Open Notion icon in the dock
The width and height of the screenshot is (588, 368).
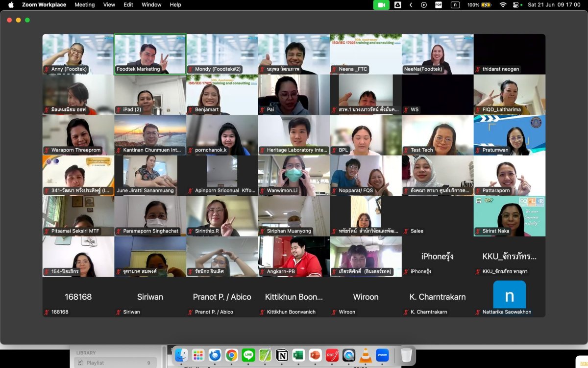point(282,355)
